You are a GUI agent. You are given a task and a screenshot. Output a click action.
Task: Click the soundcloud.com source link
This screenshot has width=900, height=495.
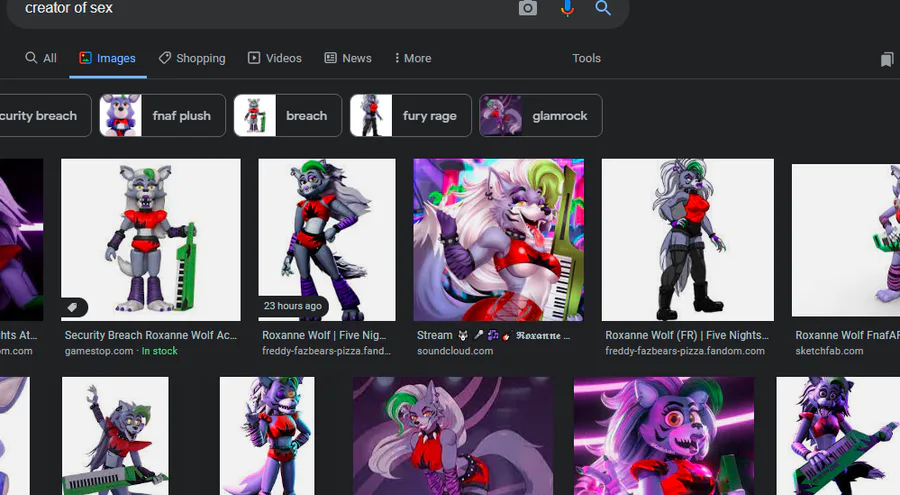point(455,351)
